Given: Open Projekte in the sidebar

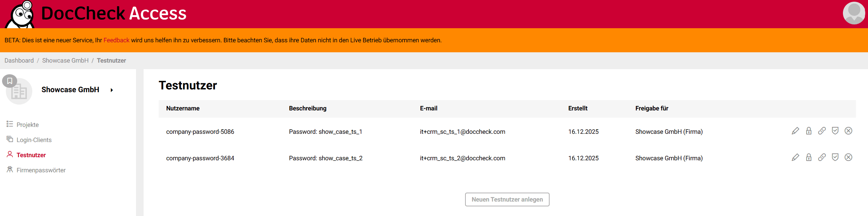Looking at the screenshot, I should coord(27,125).
